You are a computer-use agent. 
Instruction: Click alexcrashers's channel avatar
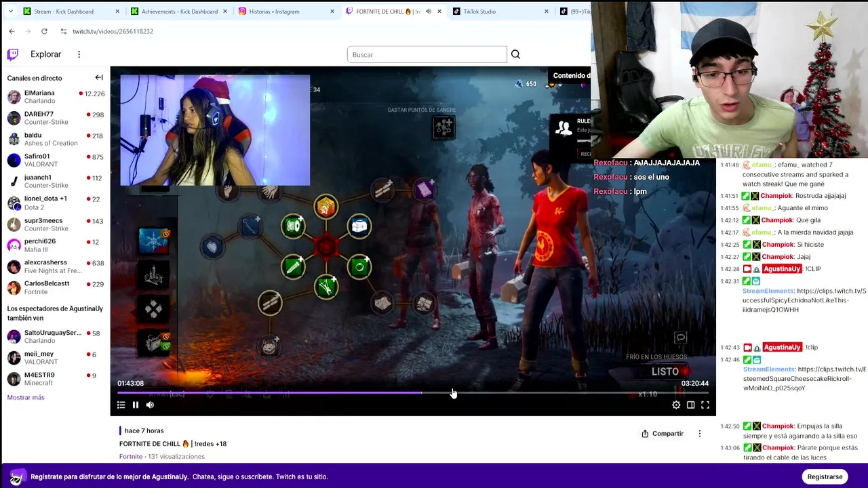coord(14,266)
